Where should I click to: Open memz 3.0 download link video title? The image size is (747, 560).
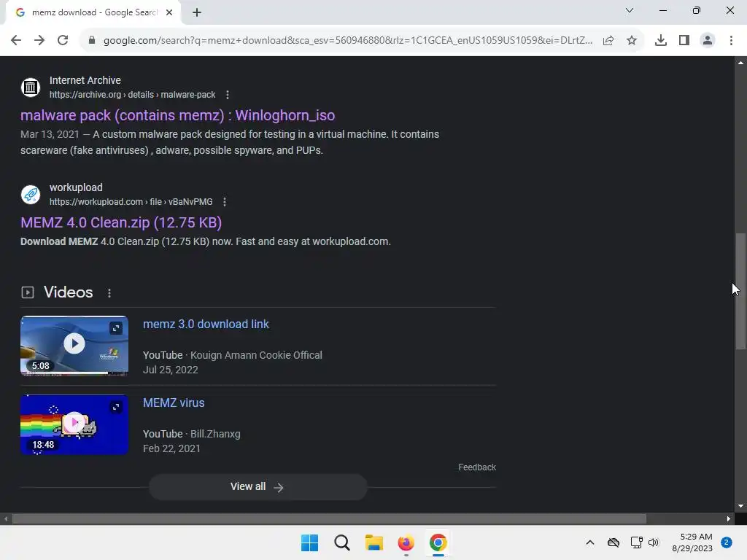pyautogui.click(x=206, y=324)
